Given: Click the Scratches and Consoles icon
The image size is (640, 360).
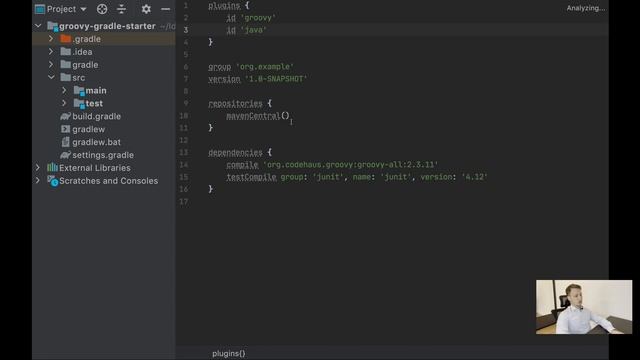Looking at the screenshot, I should click(53, 181).
